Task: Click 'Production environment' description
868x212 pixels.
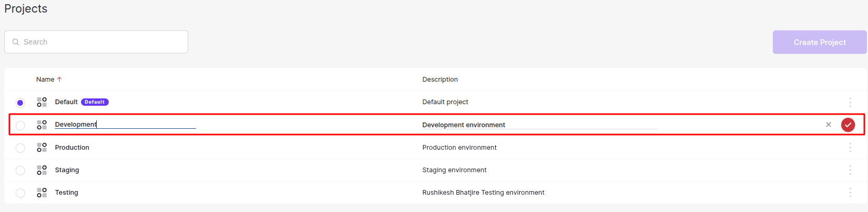Action: pyautogui.click(x=460, y=148)
